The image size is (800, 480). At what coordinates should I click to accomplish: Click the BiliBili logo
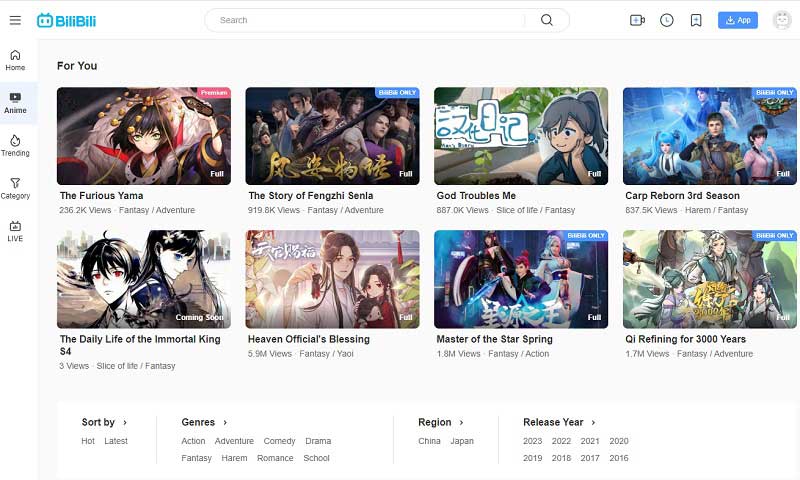pyautogui.click(x=66, y=20)
